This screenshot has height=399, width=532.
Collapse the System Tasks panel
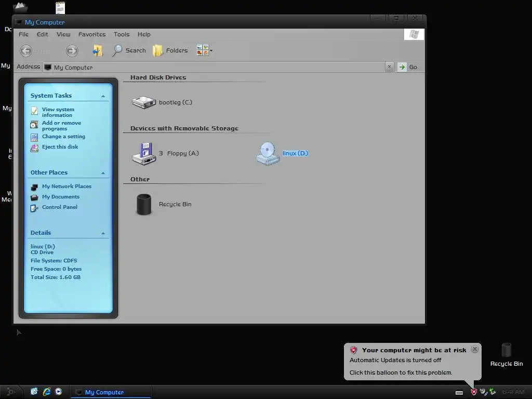point(103,96)
